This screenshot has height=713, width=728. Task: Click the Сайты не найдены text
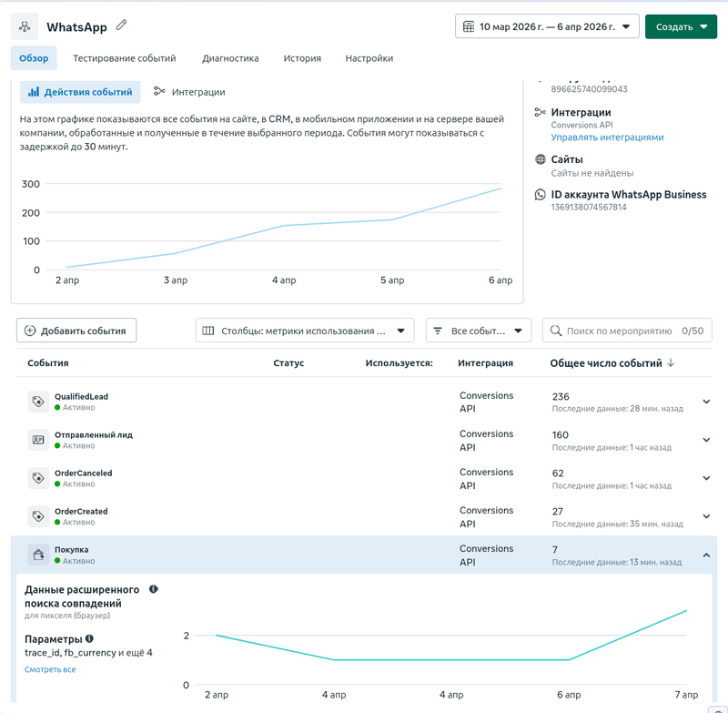592,173
